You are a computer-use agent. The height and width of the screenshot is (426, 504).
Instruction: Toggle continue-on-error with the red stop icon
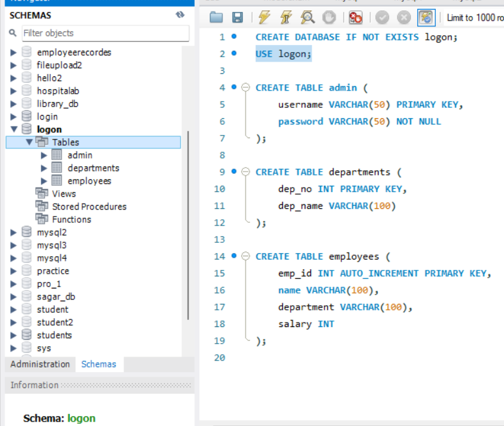[x=355, y=17]
